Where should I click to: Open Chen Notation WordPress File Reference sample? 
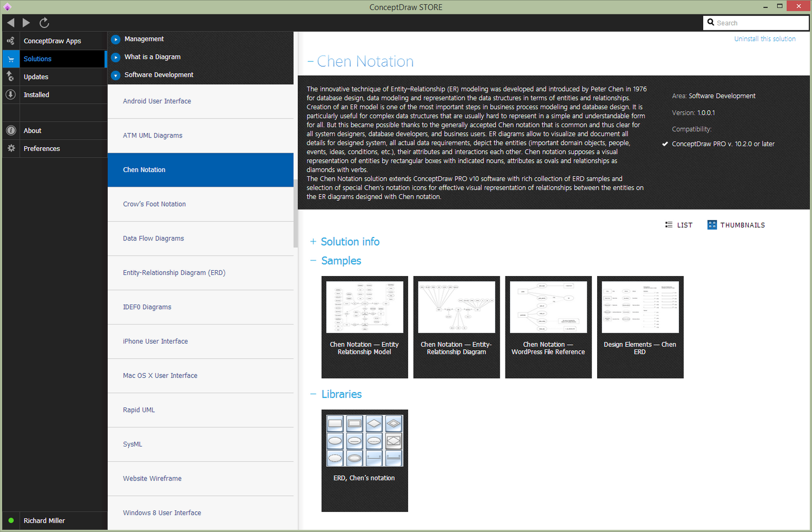point(548,327)
